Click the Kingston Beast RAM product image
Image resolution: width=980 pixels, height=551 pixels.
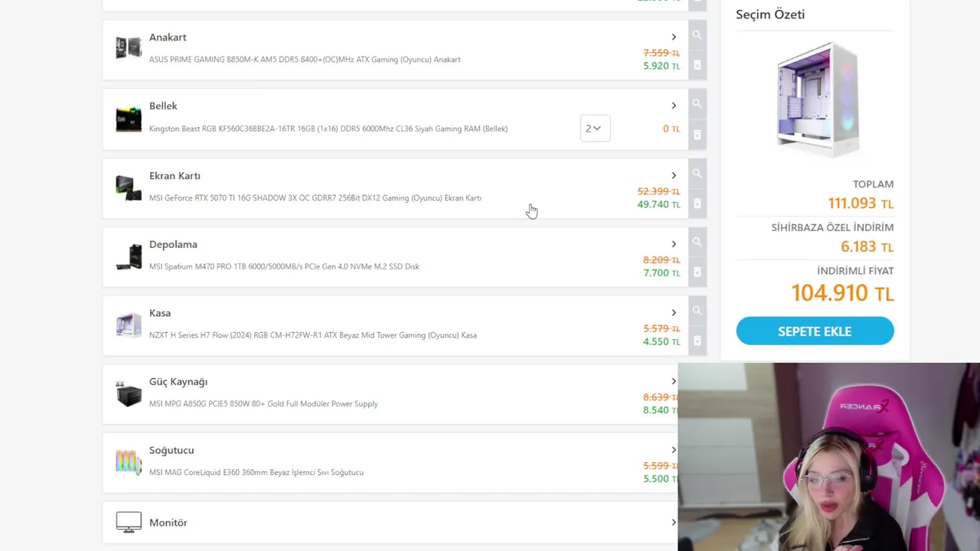click(129, 119)
